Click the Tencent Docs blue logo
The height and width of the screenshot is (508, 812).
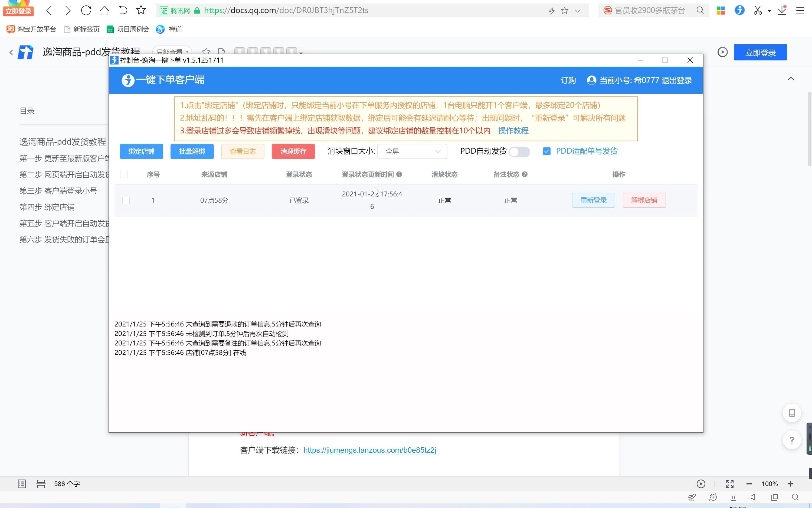[x=25, y=52]
